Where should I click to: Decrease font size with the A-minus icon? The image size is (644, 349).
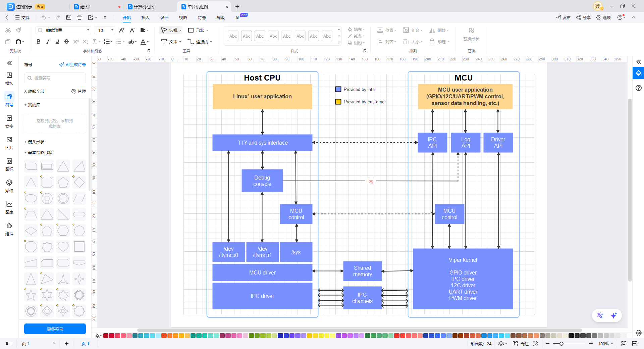[x=132, y=30]
